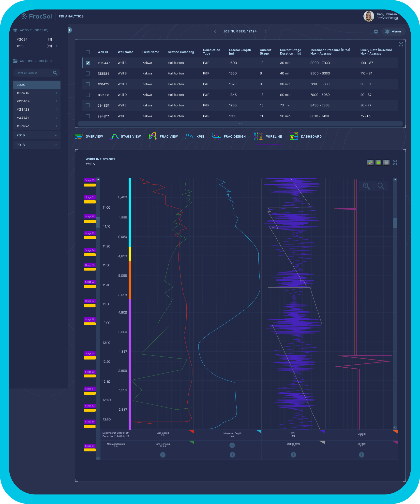Switch to green list view icon
Viewport: 420px width, 504px height.
click(378, 162)
